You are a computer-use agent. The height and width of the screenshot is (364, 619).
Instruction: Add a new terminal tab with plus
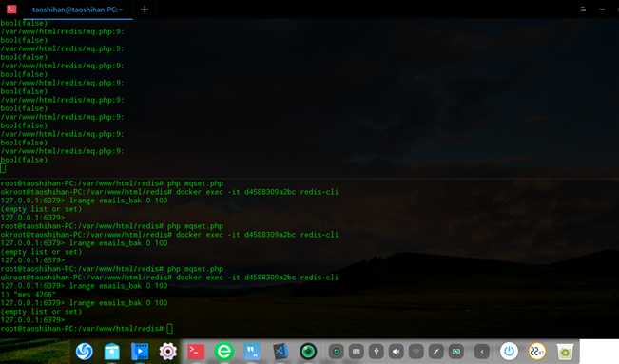145,10
